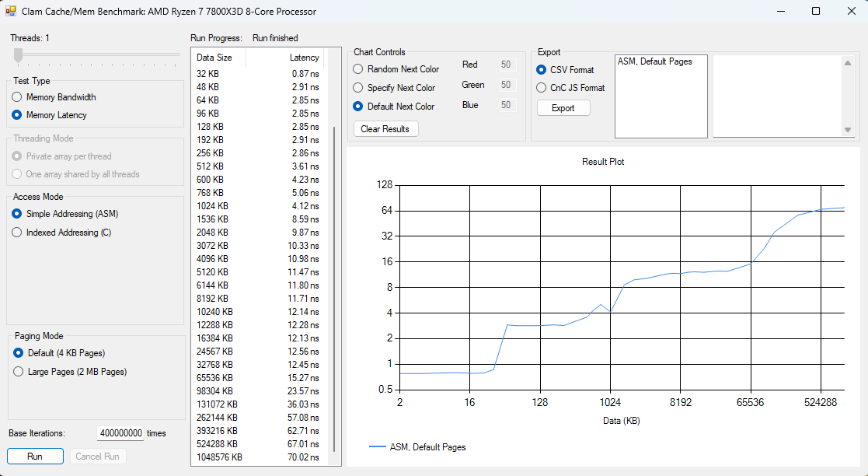Select the 16384 KB result row
Screen dimensions: 868x476
260,338
